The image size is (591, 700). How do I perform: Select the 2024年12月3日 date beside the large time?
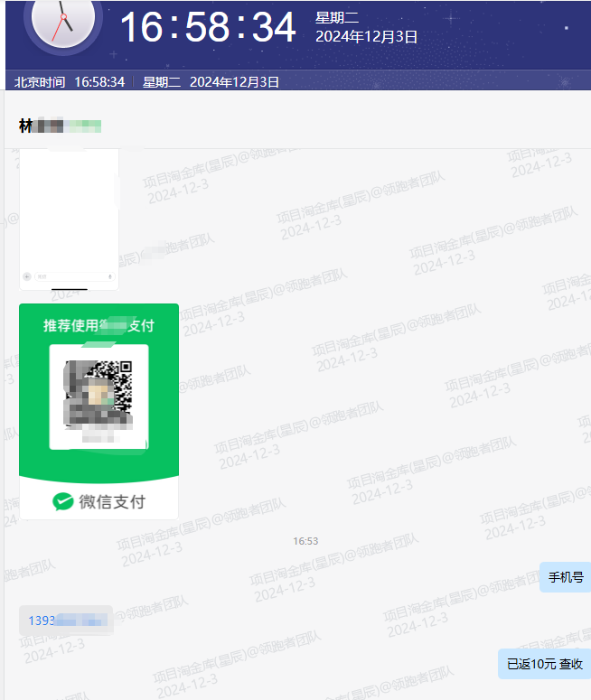click(x=366, y=37)
